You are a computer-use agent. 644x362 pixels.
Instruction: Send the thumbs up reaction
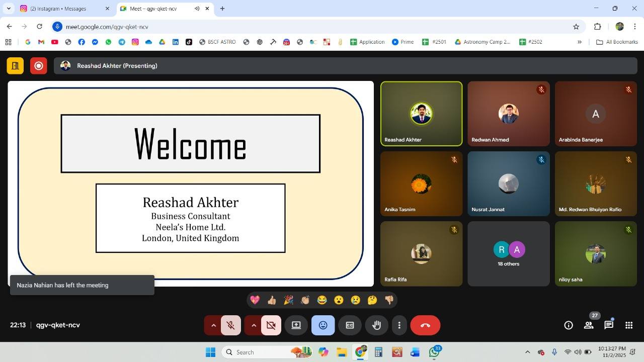272,300
